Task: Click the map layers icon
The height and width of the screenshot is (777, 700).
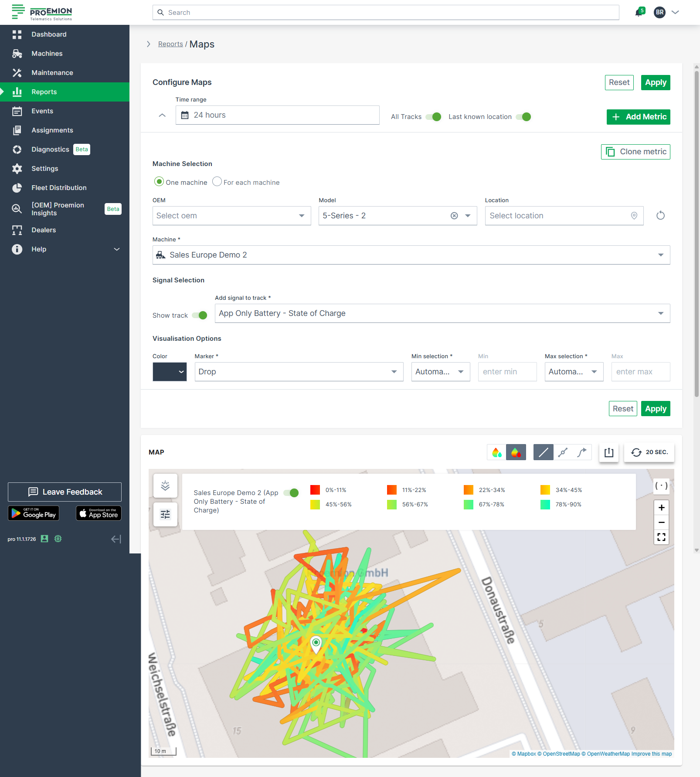Action: tap(165, 485)
